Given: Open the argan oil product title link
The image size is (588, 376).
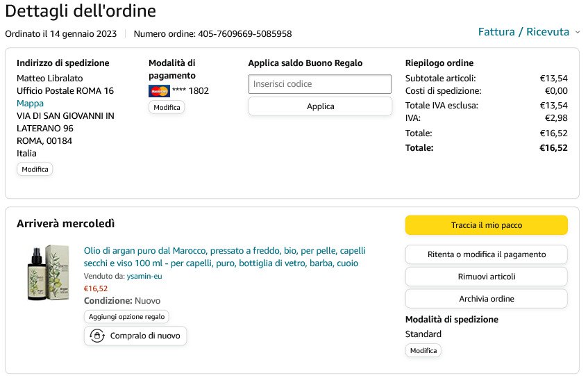Looking at the screenshot, I should tap(224, 257).
